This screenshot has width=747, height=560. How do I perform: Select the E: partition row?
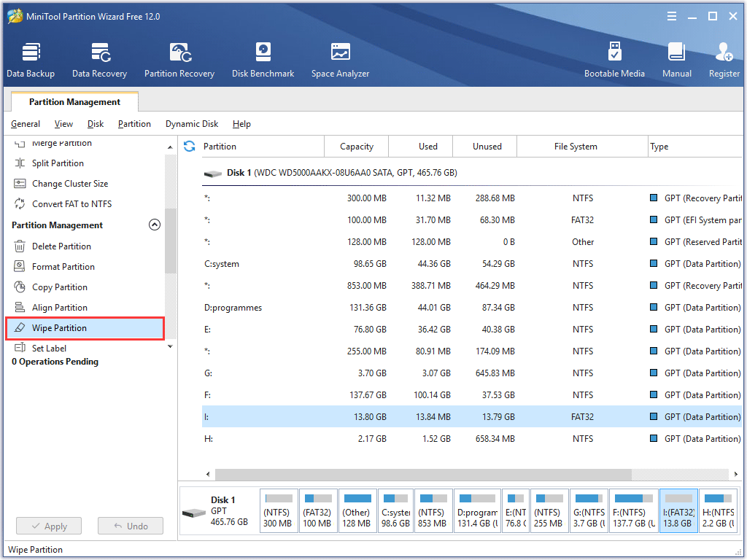(472, 330)
